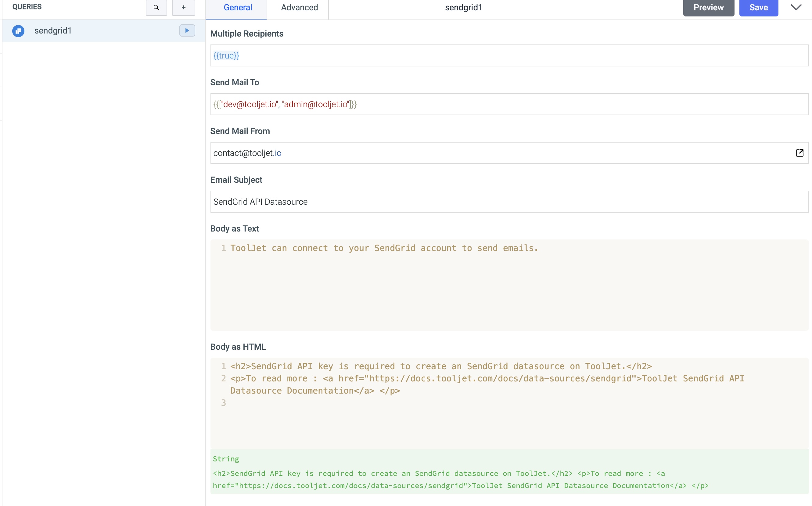Image resolution: width=812 pixels, height=506 pixels.
Task: Click the blue circle icon next to sendgrid1
Action: click(18, 30)
